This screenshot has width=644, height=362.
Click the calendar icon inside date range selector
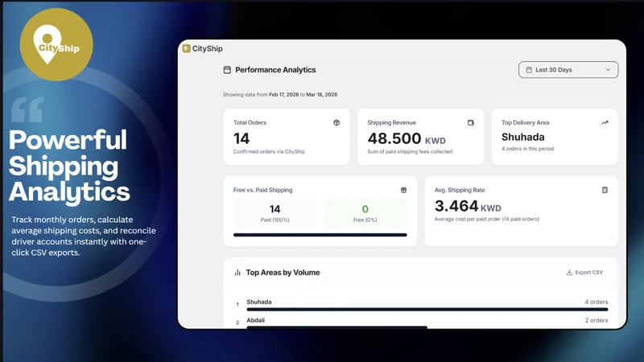(529, 70)
